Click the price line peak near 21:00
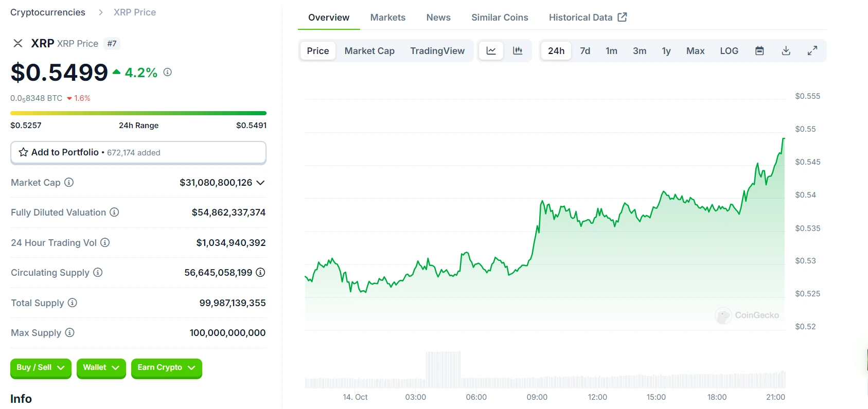The width and height of the screenshot is (868, 409). (784, 139)
